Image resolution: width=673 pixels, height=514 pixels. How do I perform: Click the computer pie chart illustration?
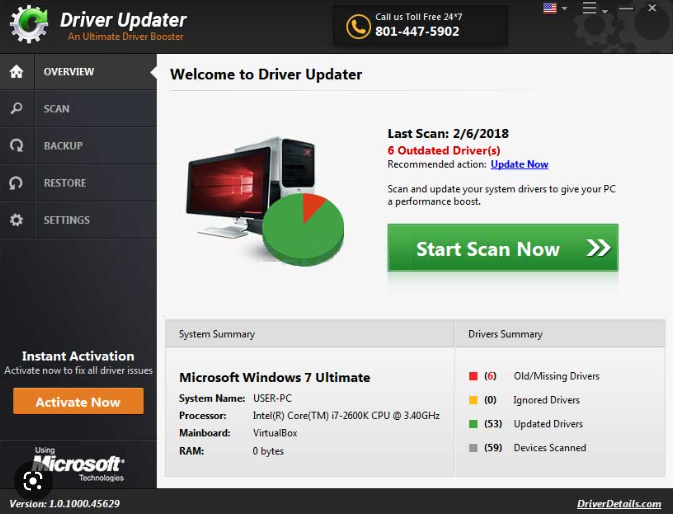click(265, 200)
